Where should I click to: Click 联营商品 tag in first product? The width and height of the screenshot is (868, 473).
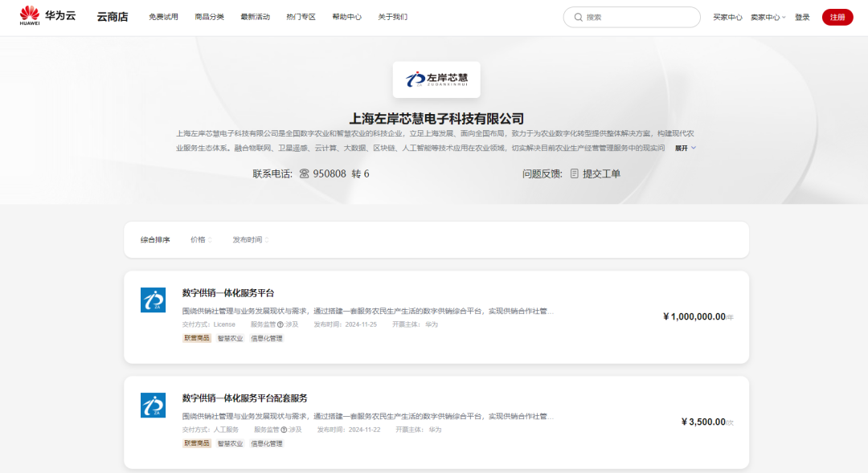coord(197,338)
